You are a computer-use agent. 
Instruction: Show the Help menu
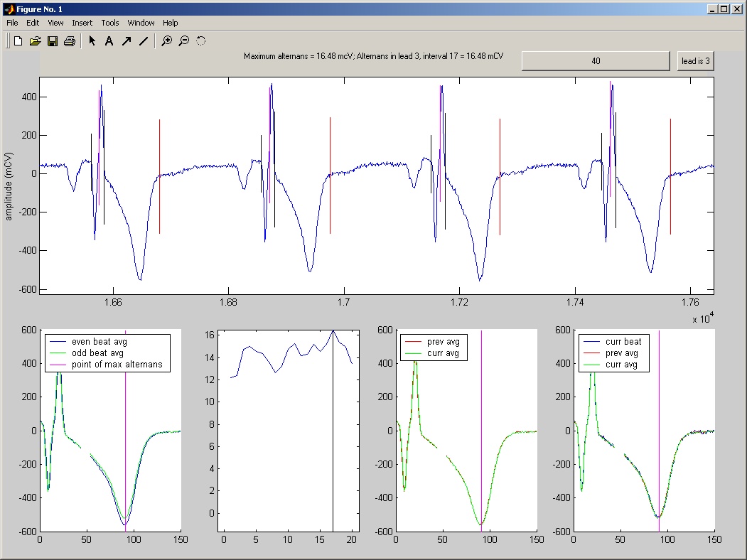(x=170, y=23)
